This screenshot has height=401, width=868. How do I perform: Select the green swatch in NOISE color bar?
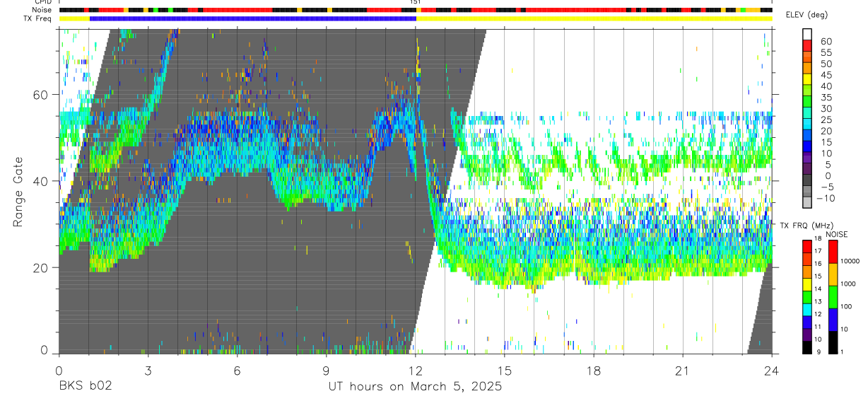click(833, 297)
